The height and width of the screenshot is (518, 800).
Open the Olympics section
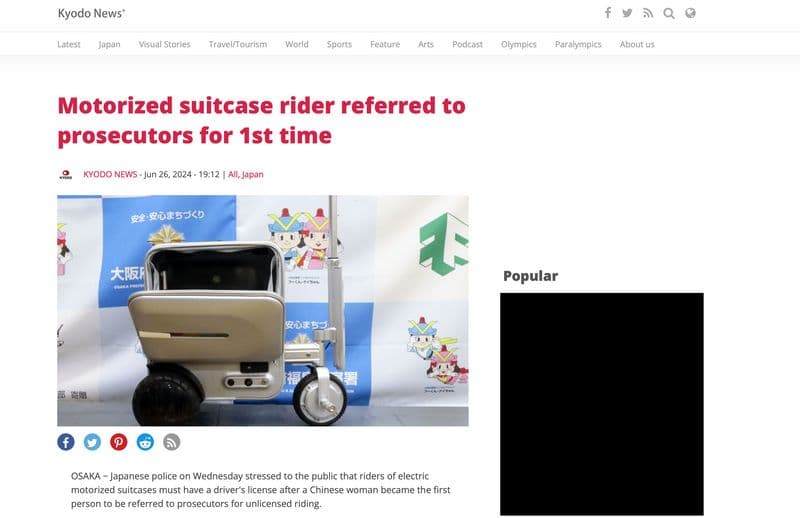pyautogui.click(x=519, y=44)
